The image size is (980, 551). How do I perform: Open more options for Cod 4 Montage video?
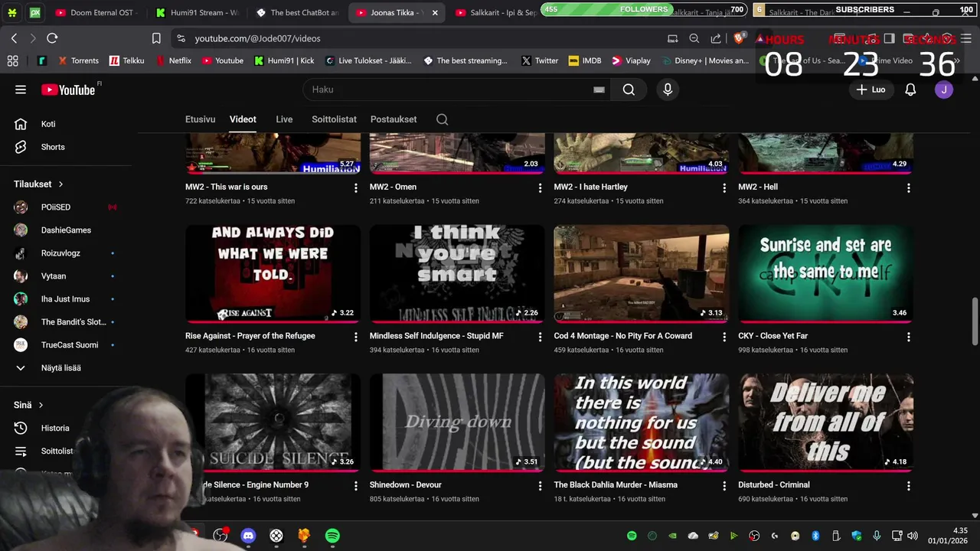724,337
